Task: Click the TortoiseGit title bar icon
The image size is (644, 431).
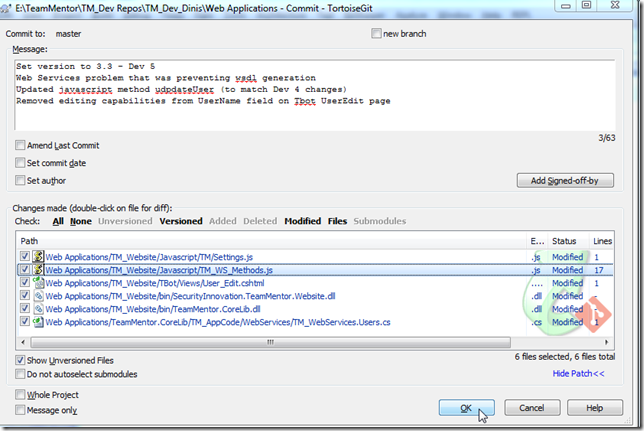Action: (x=5, y=8)
